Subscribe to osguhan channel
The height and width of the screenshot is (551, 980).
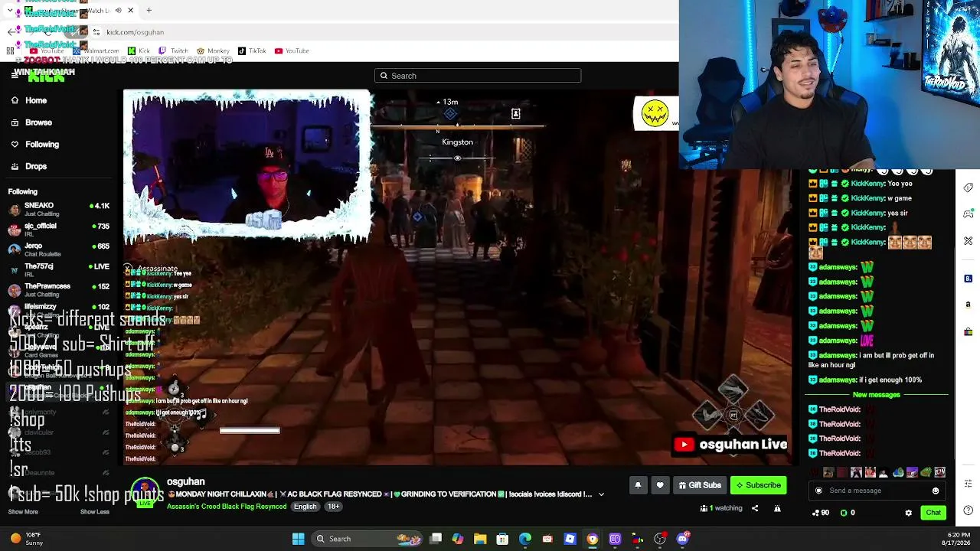click(758, 485)
